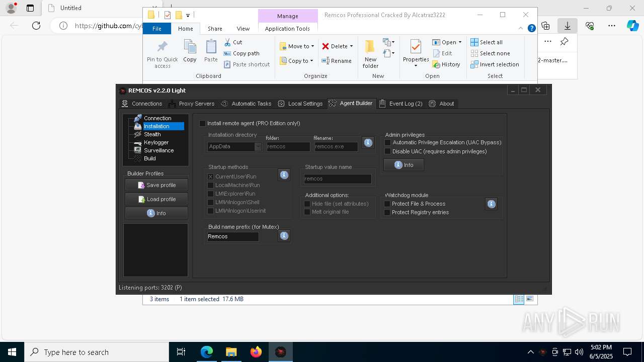Show hidden system tray icons
This screenshot has width=644, height=362.
coord(530,352)
